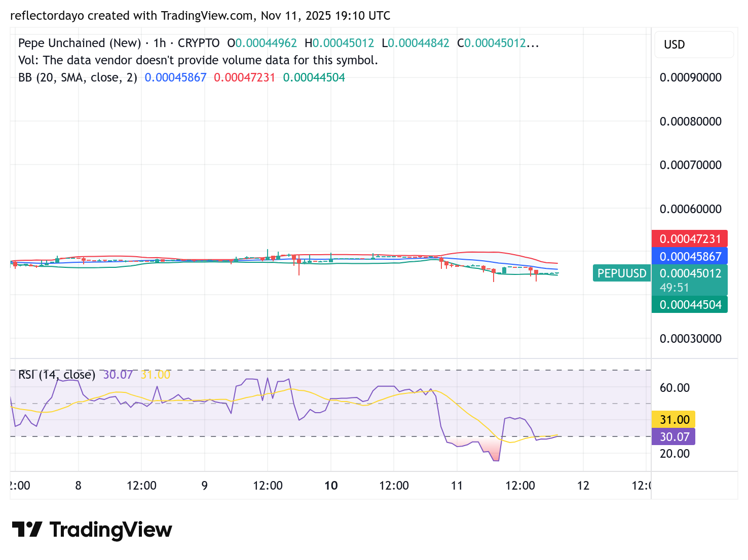Click date 11 on the time axis
Image resolution: width=748 pixels, height=560 pixels.
click(457, 486)
